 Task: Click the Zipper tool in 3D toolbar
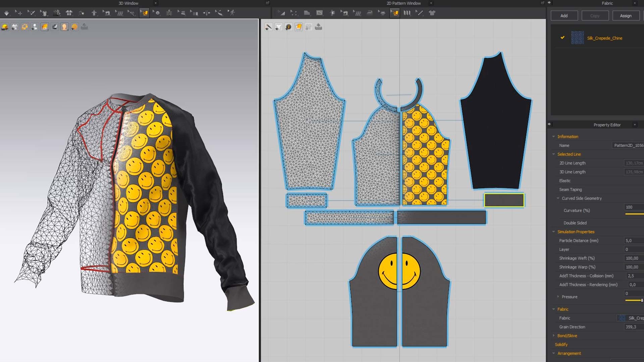(x=169, y=13)
